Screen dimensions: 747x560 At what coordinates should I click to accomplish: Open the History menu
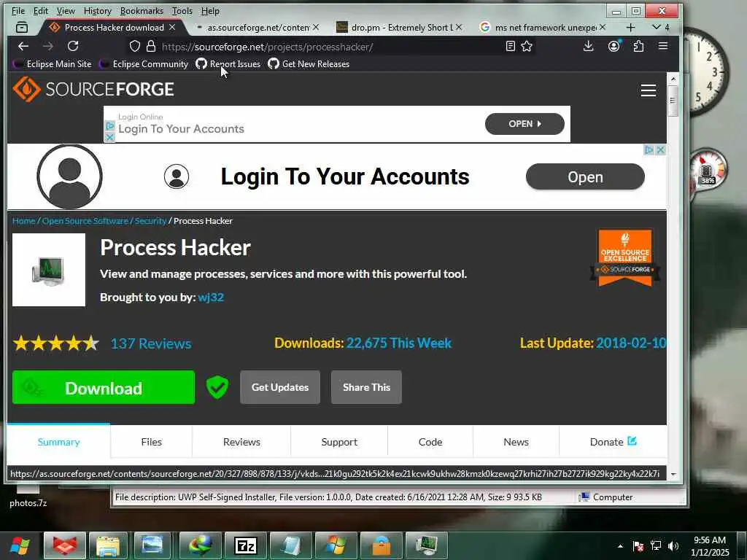click(x=97, y=10)
